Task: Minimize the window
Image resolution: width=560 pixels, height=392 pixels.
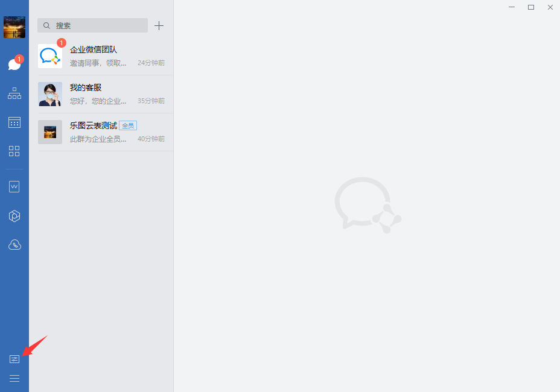Action: point(512,7)
